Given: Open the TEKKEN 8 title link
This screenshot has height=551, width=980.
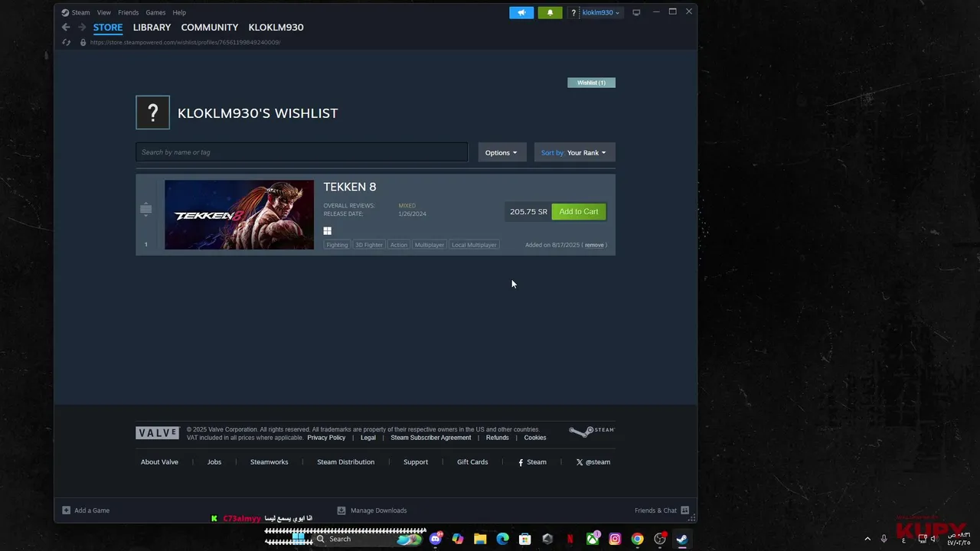Looking at the screenshot, I should [350, 187].
